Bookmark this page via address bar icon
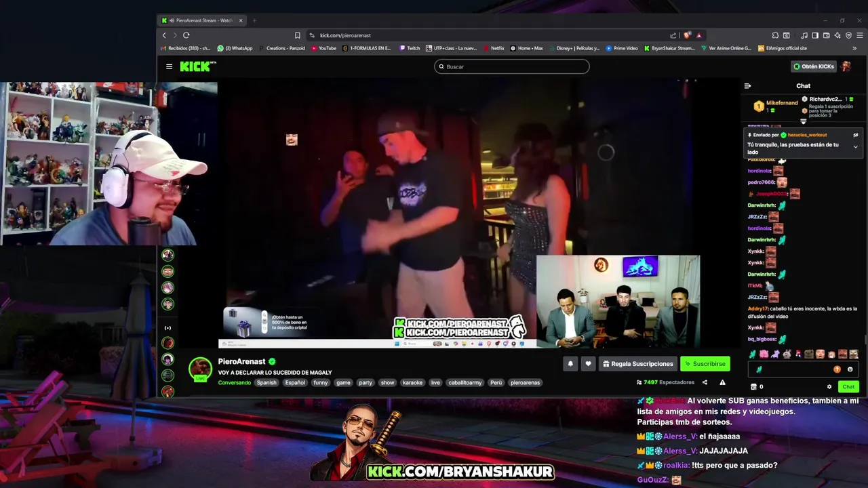This screenshot has width=868, height=488. click(297, 35)
